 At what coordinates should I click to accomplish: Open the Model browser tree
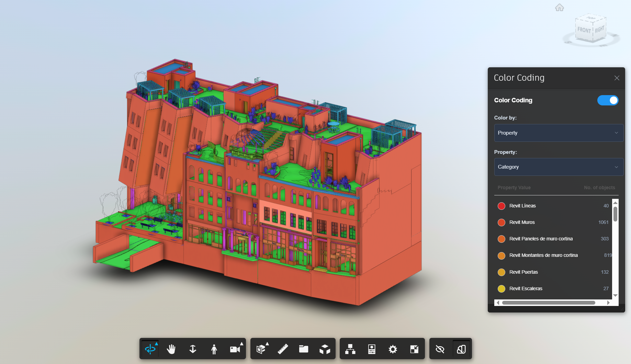350,349
